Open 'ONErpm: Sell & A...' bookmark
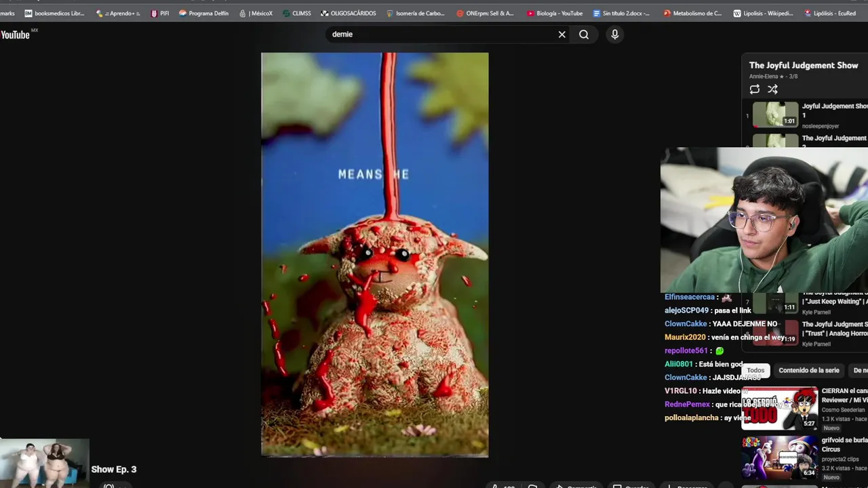 coord(486,13)
